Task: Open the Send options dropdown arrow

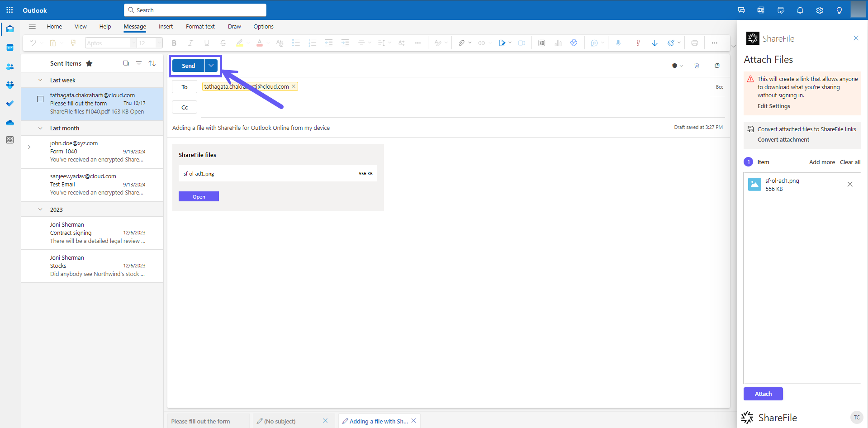Action: pos(211,66)
